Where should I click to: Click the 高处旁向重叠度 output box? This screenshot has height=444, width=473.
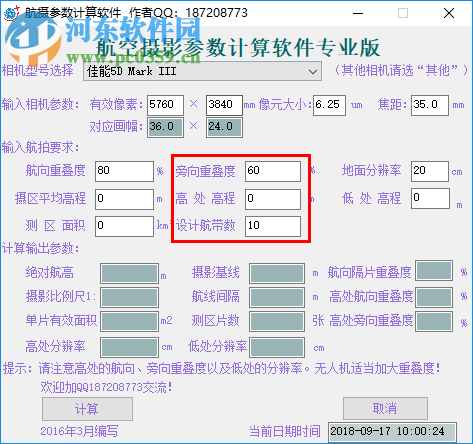point(434,322)
